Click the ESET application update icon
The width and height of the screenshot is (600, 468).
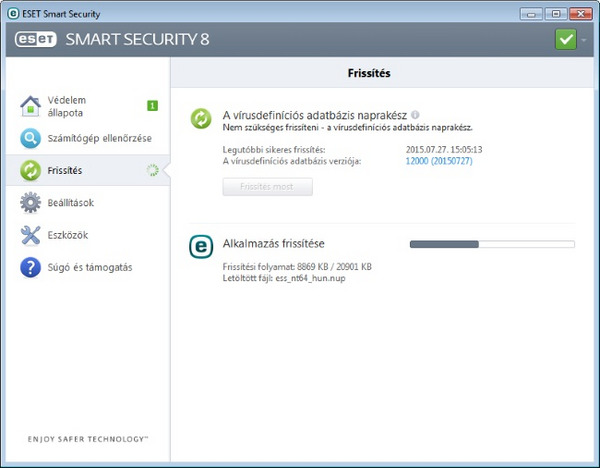tap(202, 247)
